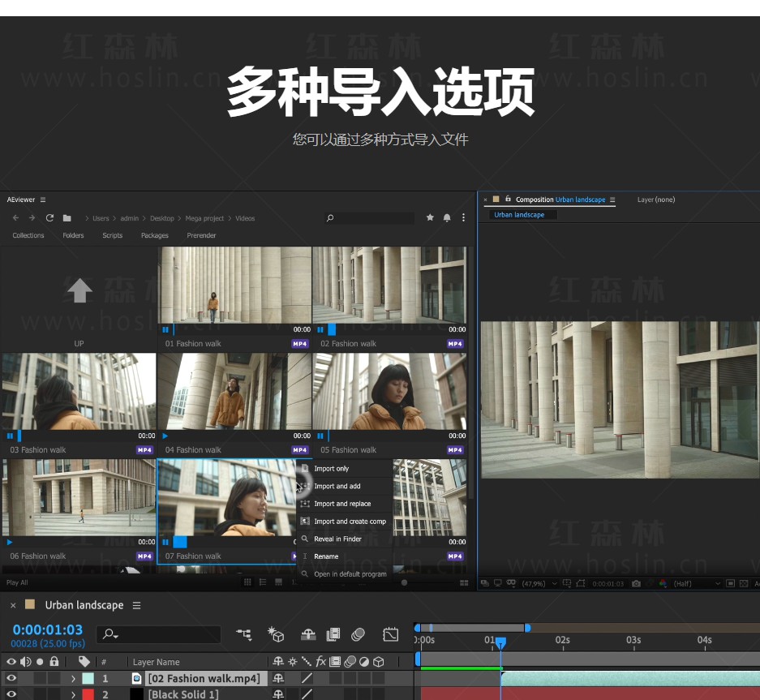Click the Play All button
The width and height of the screenshot is (760, 700).
(x=17, y=582)
